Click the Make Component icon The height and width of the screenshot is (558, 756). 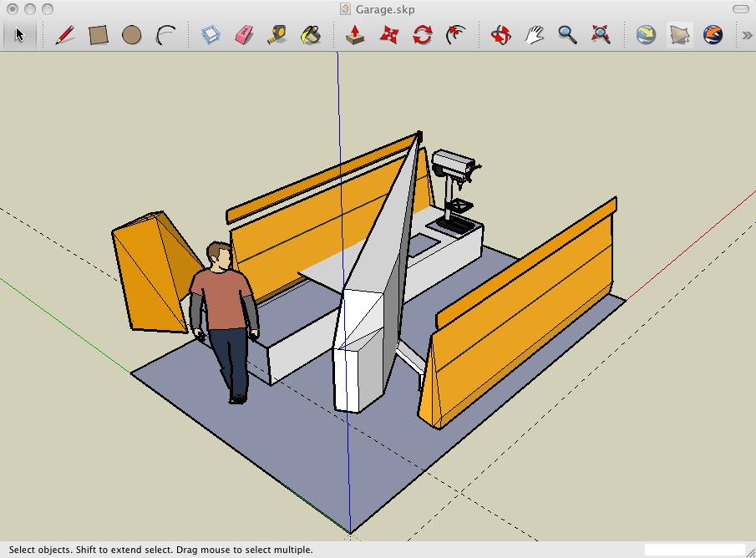point(211,35)
